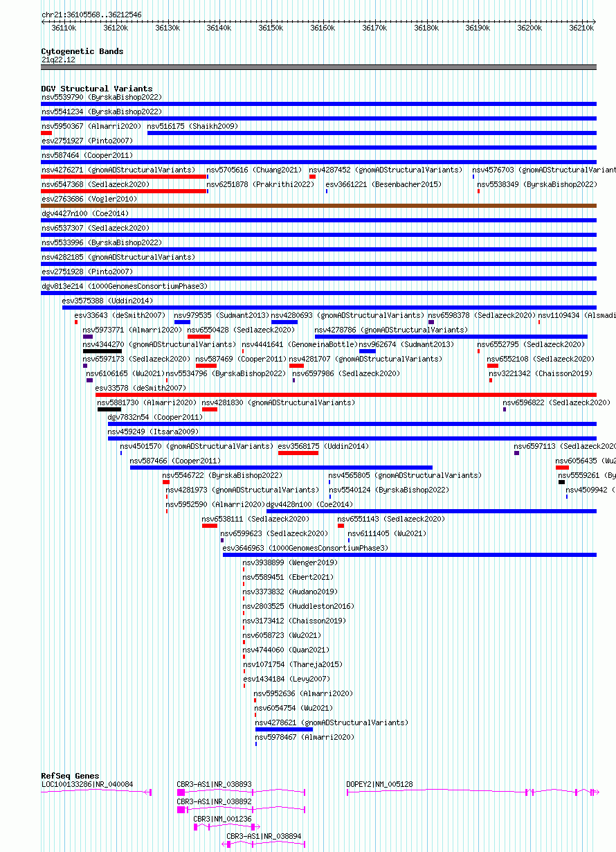Click nsv6597173 (Sedlazeck2020) label
The width and height of the screenshot is (616, 852).
137,359
